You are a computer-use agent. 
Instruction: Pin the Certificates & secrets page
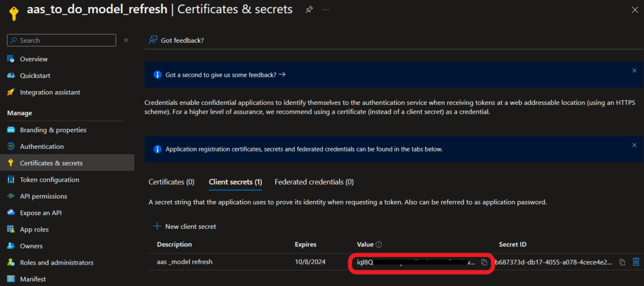tap(309, 9)
